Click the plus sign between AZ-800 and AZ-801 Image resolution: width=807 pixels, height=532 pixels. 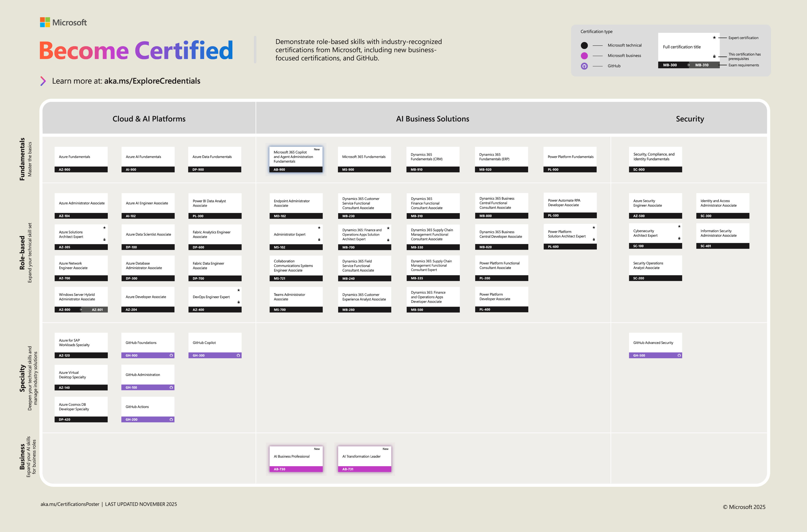point(81,310)
